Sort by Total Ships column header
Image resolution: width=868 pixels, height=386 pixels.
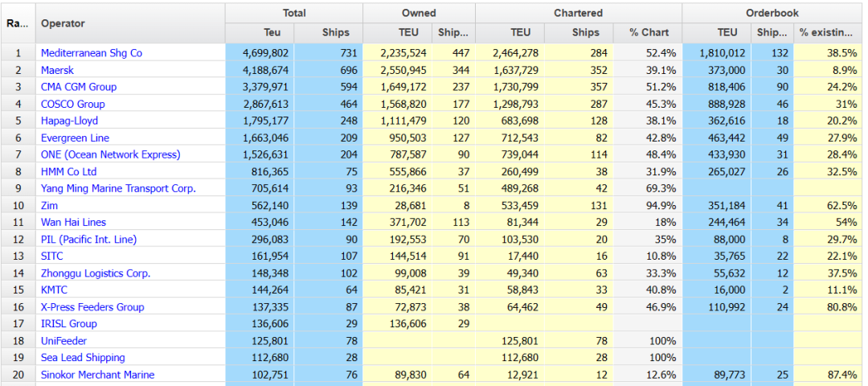[x=328, y=33]
